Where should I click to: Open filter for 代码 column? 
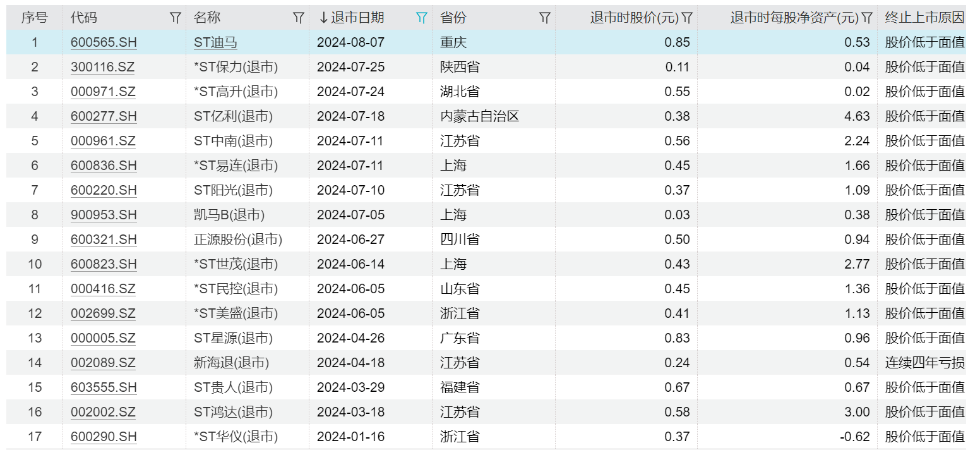coord(176,18)
